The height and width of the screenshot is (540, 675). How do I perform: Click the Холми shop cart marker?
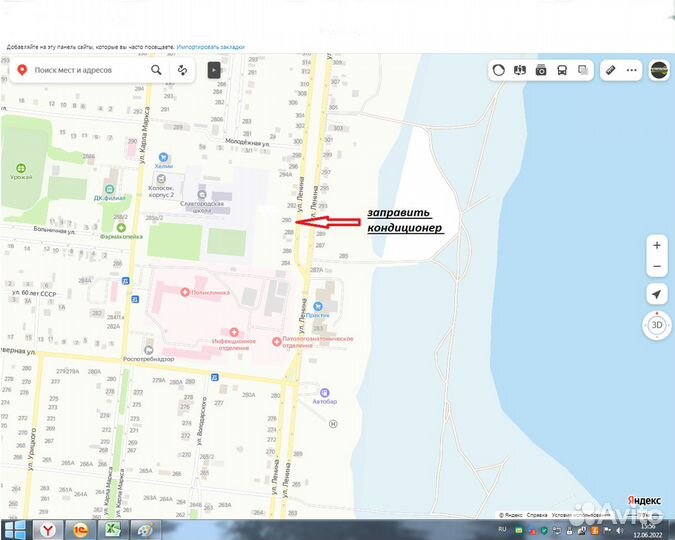[163, 157]
